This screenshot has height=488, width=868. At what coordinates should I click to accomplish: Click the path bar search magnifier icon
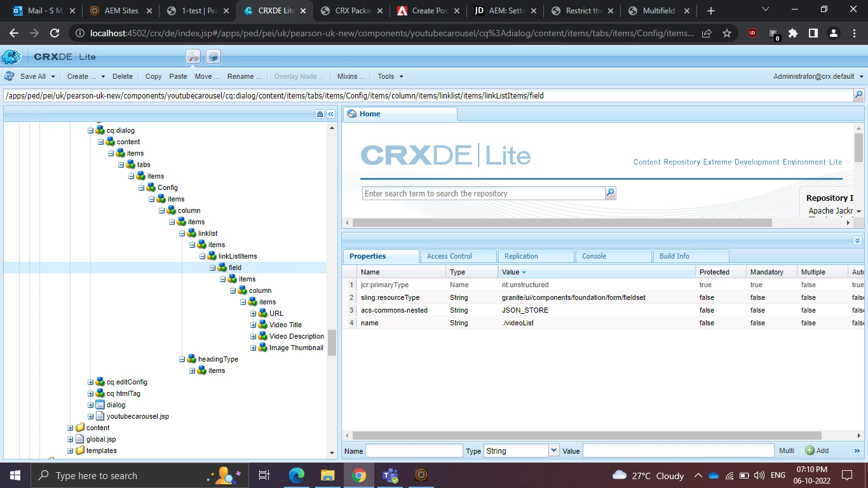(858, 95)
